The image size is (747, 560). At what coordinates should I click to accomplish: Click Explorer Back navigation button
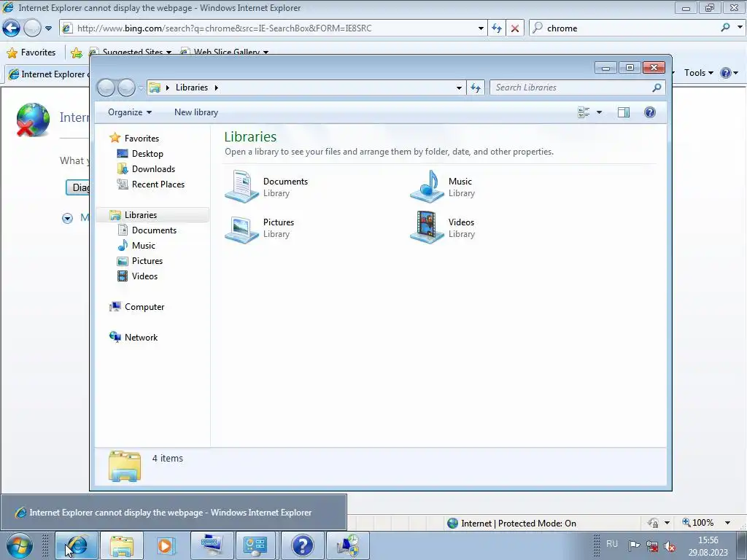(x=106, y=87)
